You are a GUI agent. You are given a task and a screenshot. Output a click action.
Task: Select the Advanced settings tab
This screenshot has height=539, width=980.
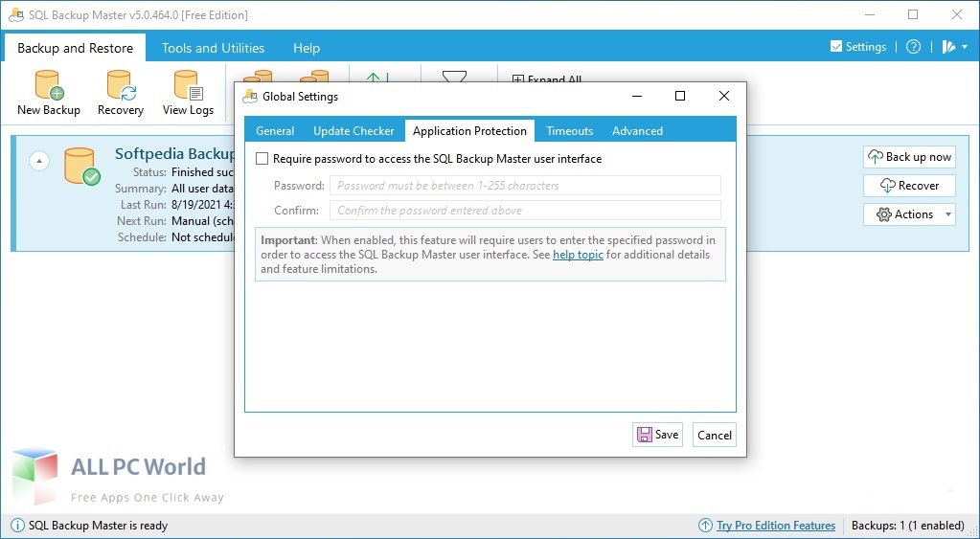pyautogui.click(x=637, y=131)
